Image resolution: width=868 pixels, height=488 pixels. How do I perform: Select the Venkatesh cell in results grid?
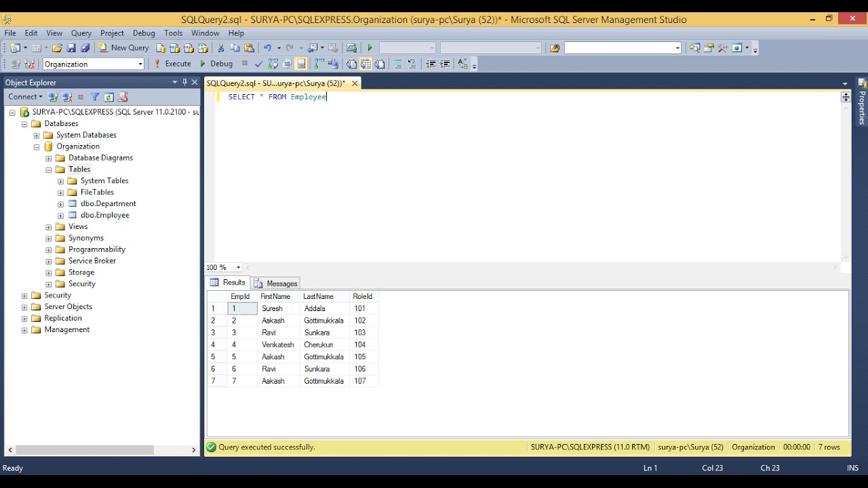[x=278, y=345]
